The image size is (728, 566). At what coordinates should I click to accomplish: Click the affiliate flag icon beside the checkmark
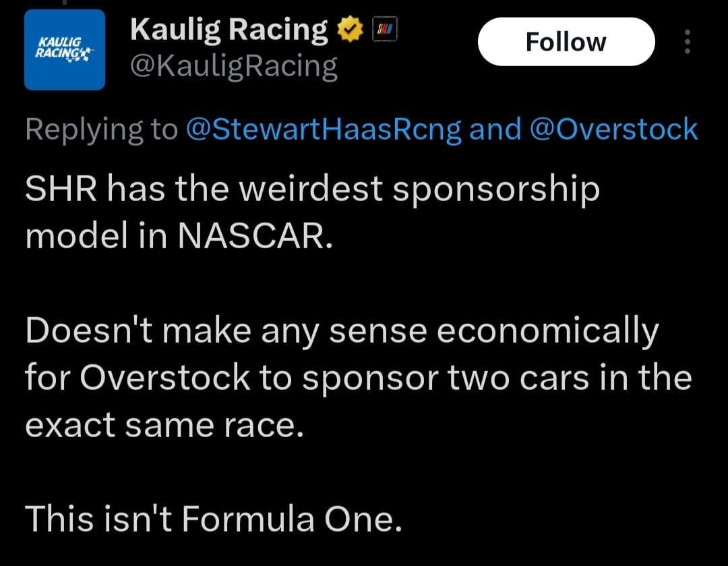(384, 28)
